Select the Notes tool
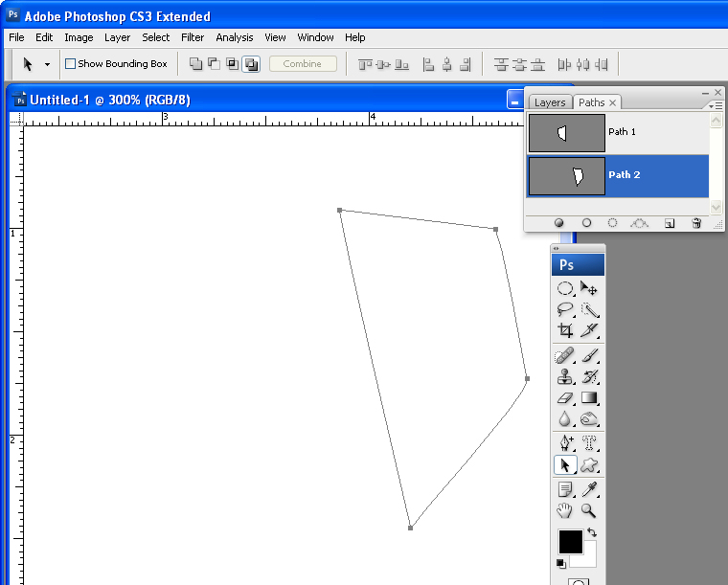728x585 pixels. [x=565, y=489]
